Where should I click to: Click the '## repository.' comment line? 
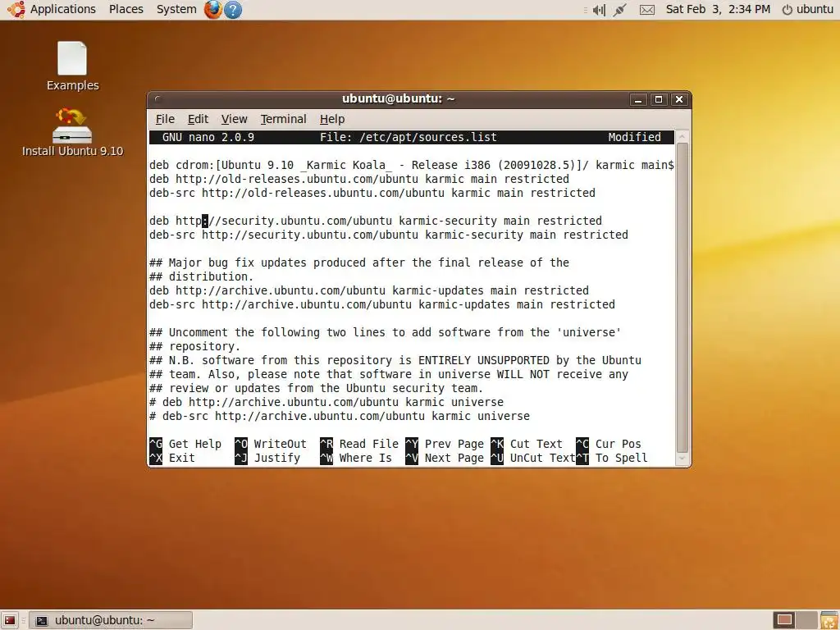195,346
